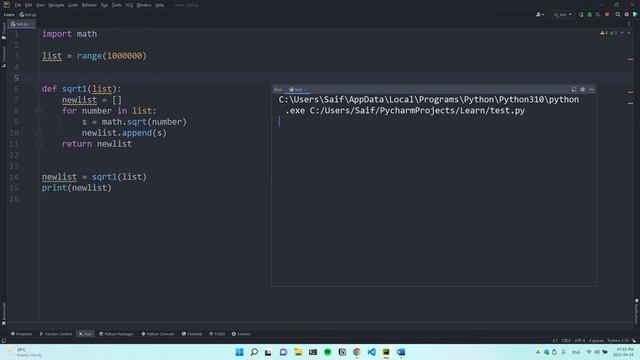The width and height of the screenshot is (640, 360).
Task: Click the Learn project breadcrumb
Action: (9, 15)
